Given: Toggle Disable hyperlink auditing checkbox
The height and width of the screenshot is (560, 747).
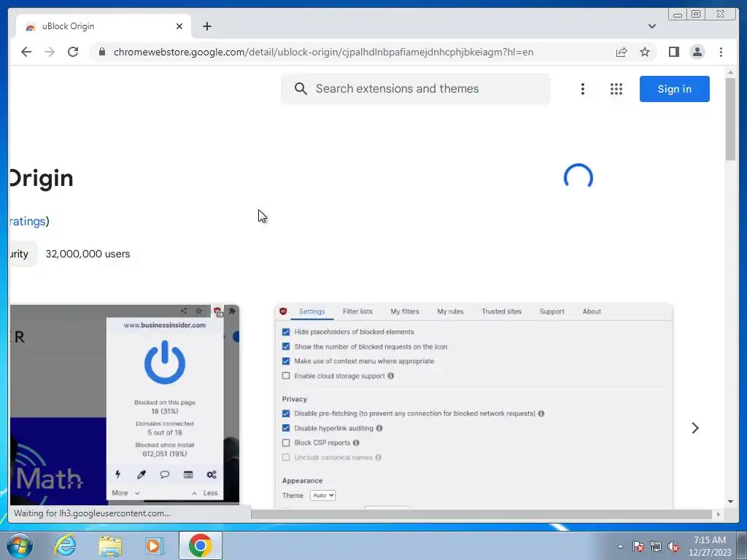Looking at the screenshot, I should coord(286,428).
